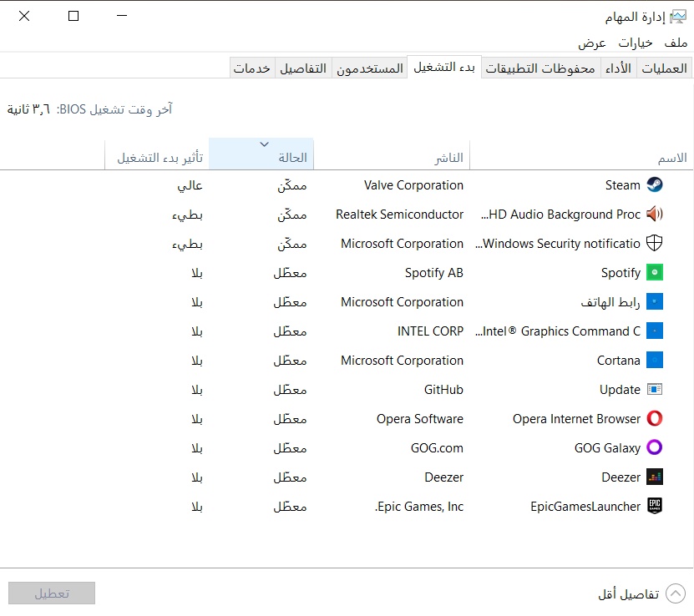Screen dimensions: 694x616
Task: Click the بلا impact in Deezer row
Action: pyautogui.click(x=197, y=477)
